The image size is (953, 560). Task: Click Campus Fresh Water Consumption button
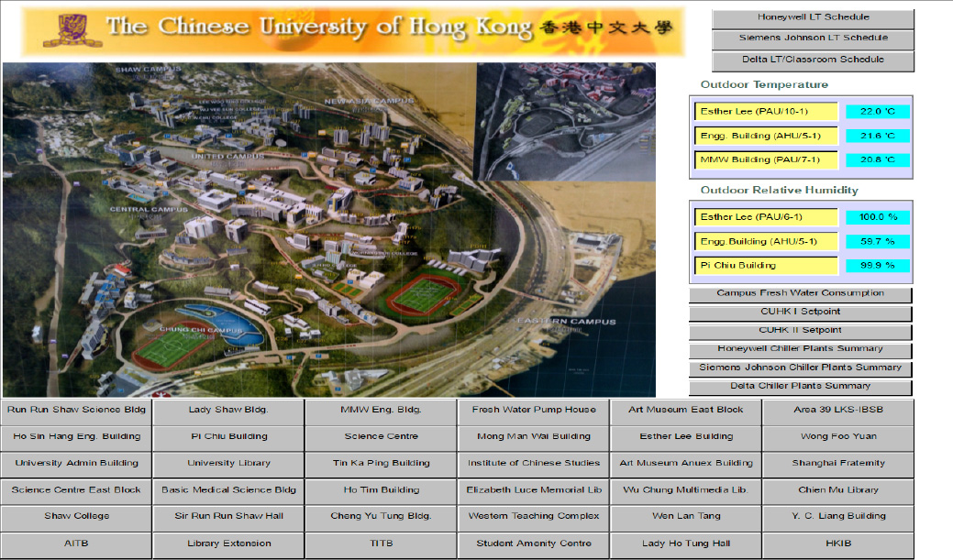point(801,294)
